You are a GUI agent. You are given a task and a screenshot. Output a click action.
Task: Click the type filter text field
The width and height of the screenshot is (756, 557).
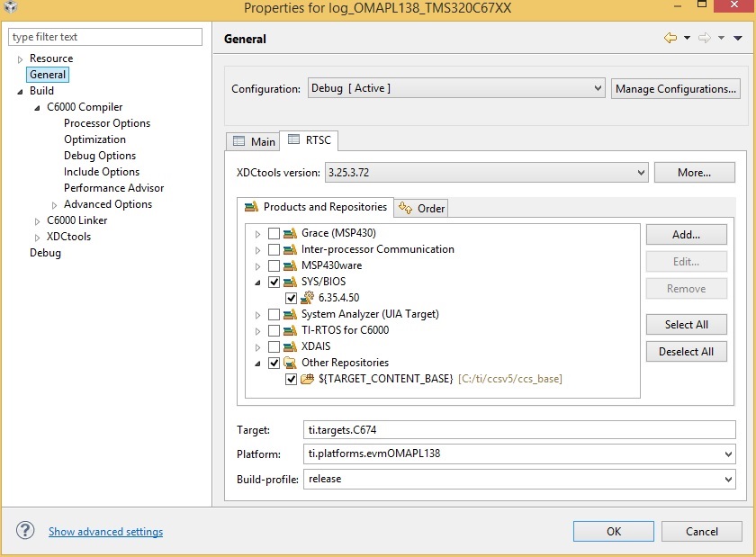pyautogui.click(x=105, y=37)
